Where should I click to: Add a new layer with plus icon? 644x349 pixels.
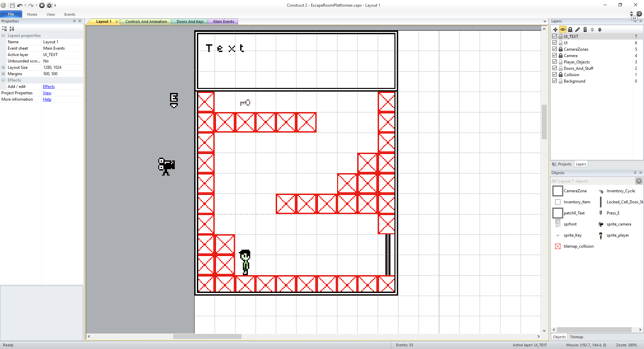point(555,30)
